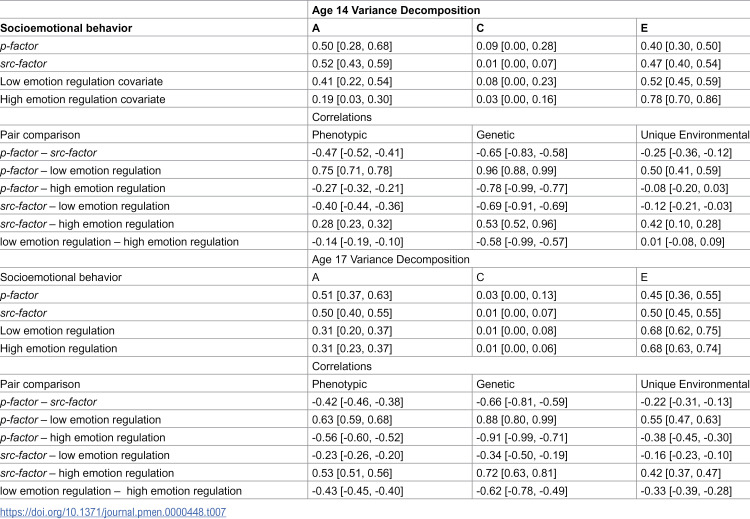This screenshot has width=750, height=519.
Task: Click High emotion regulation covariate C value
Action: [x=516, y=99]
